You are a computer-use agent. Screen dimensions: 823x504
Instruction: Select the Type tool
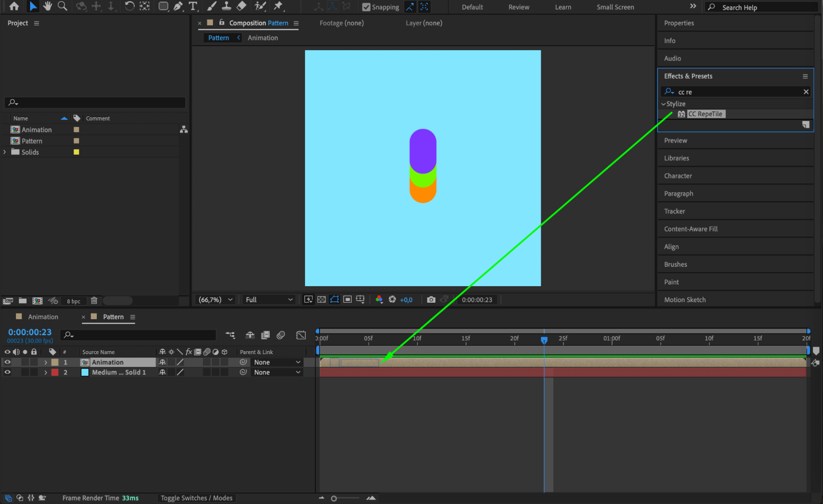point(193,6)
